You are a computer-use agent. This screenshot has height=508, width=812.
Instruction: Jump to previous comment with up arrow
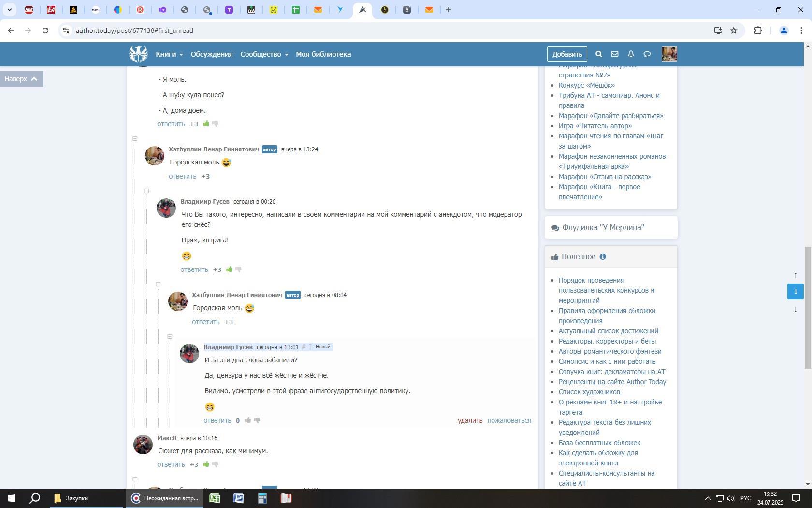pyautogui.click(x=796, y=275)
